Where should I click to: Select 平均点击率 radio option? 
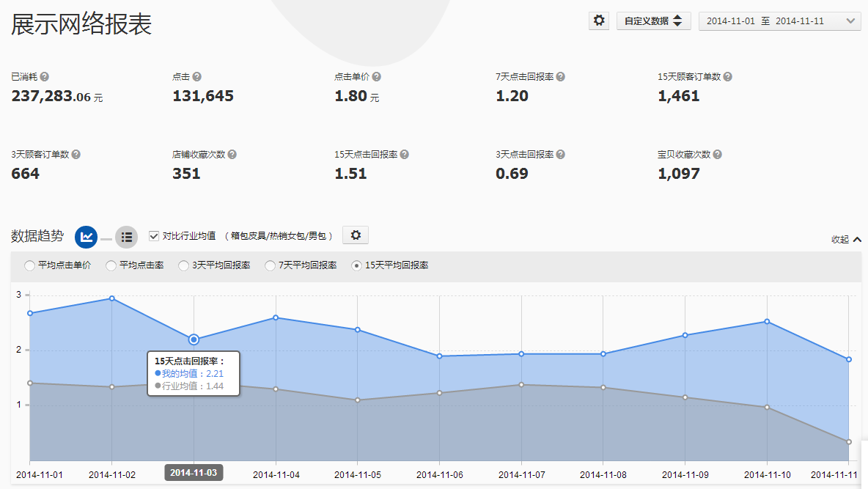(111, 265)
